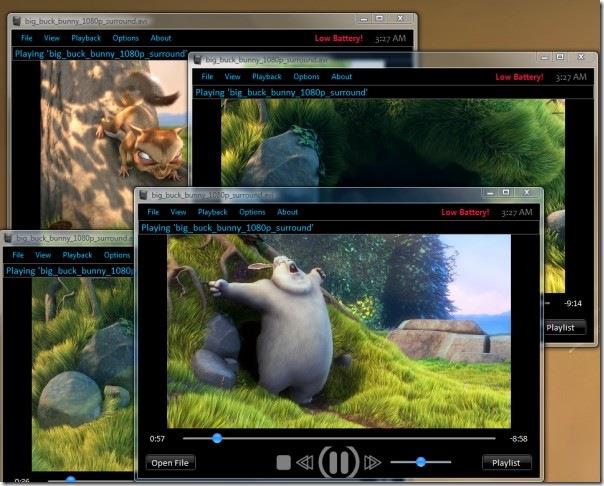Click the middle-right window's title bar app icon
This screenshot has width=604, height=486.
pos(197,60)
